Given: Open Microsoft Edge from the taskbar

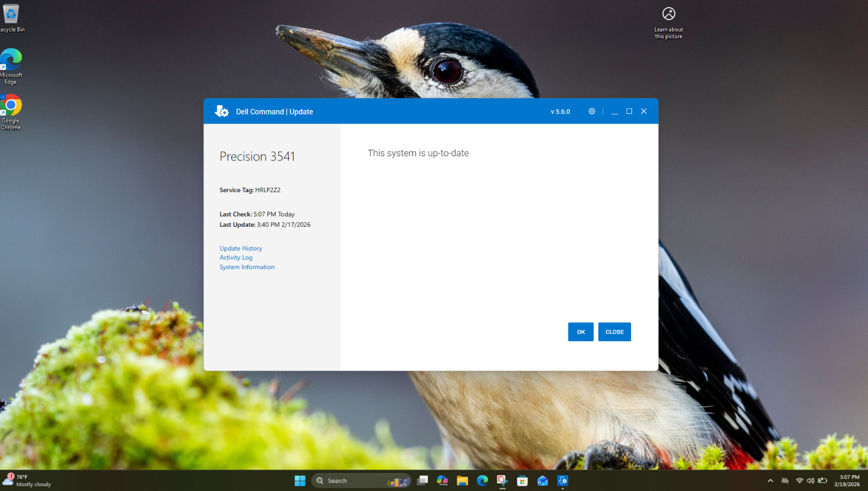Looking at the screenshot, I should (482, 481).
